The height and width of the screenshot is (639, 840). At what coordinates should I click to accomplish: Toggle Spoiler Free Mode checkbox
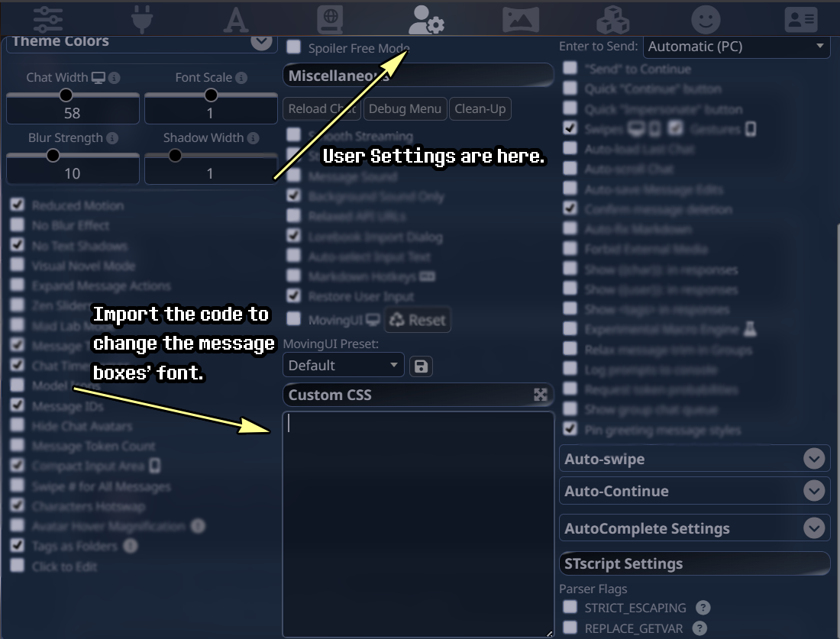click(293, 47)
